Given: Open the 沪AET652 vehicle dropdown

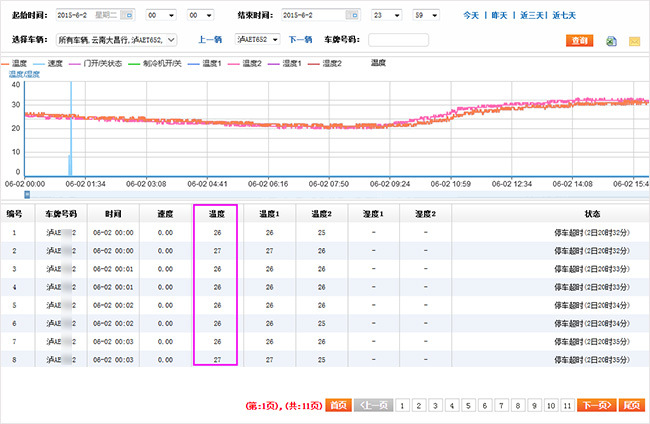Looking at the screenshot, I should [257, 39].
